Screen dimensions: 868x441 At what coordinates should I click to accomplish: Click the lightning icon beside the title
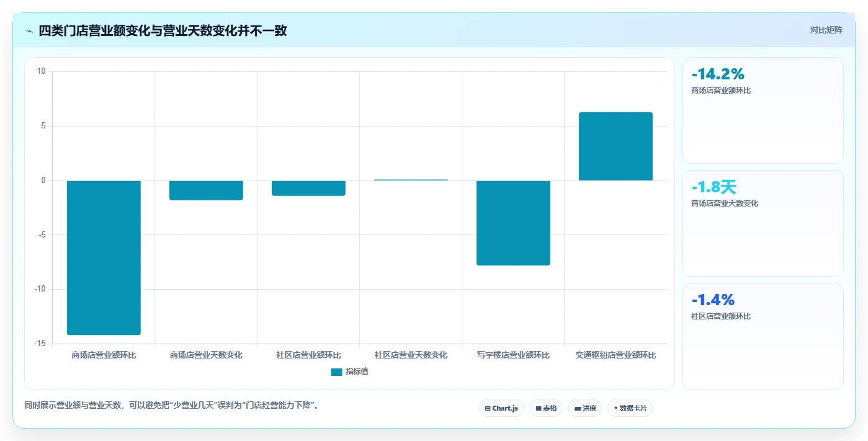[29, 31]
